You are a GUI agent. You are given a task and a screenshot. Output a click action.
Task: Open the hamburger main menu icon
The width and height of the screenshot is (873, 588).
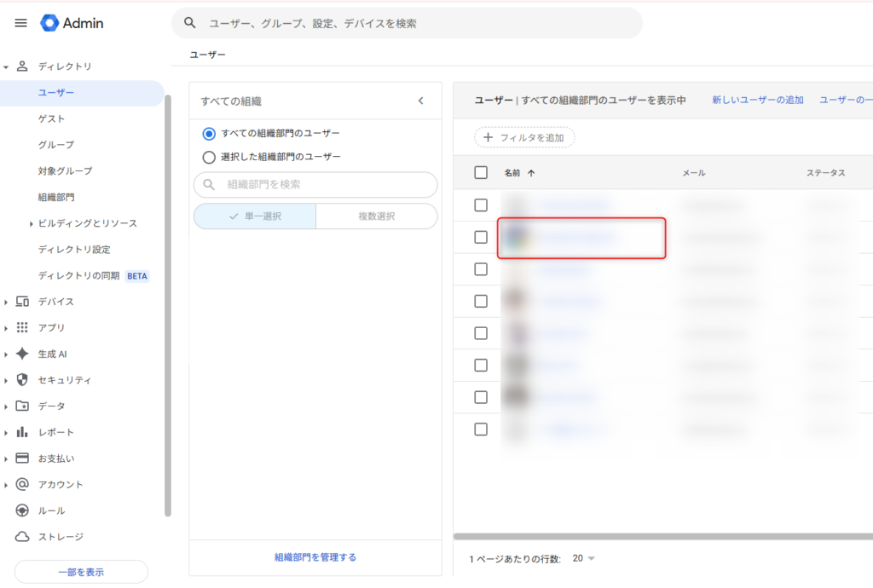(21, 23)
